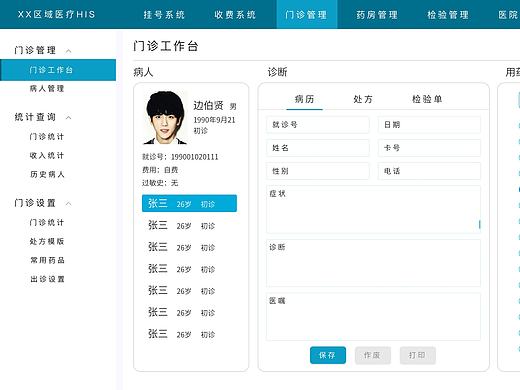Collapse the 门诊管理 sidebar section chevron
Image resolution: width=520 pixels, height=390 pixels.
[69, 51]
